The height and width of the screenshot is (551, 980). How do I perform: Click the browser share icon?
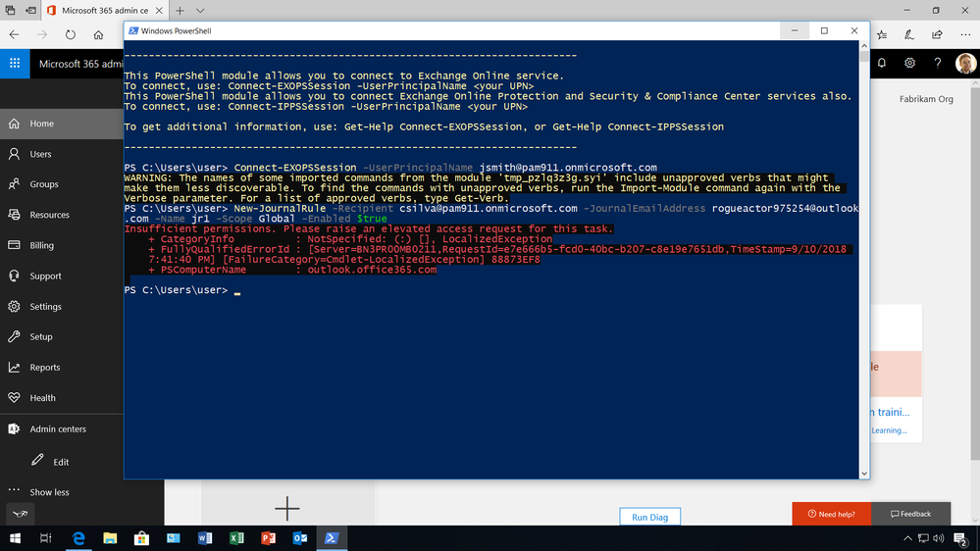(x=937, y=35)
